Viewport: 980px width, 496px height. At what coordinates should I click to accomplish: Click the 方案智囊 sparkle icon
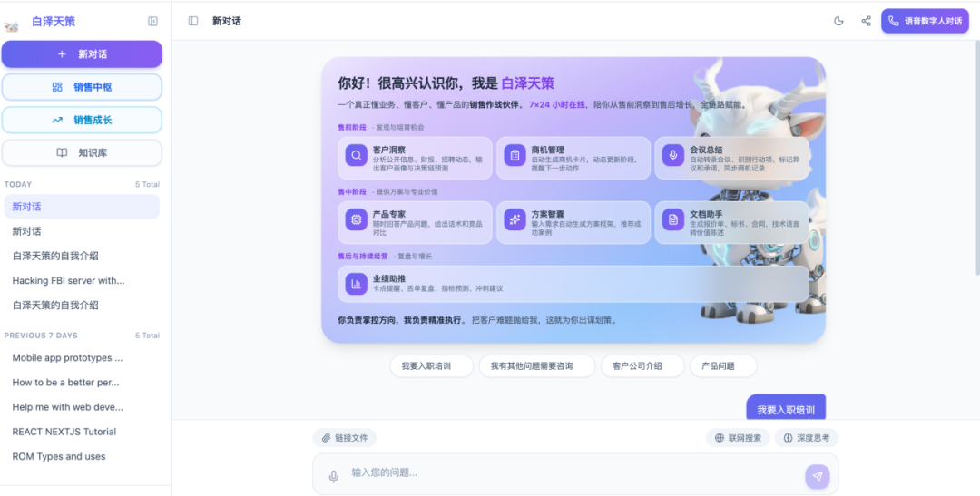514,219
